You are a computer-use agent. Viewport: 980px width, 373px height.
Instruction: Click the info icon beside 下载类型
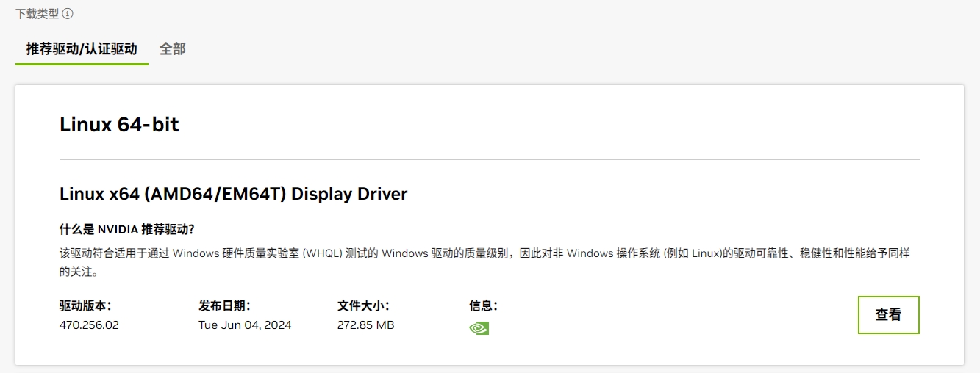[x=68, y=14]
